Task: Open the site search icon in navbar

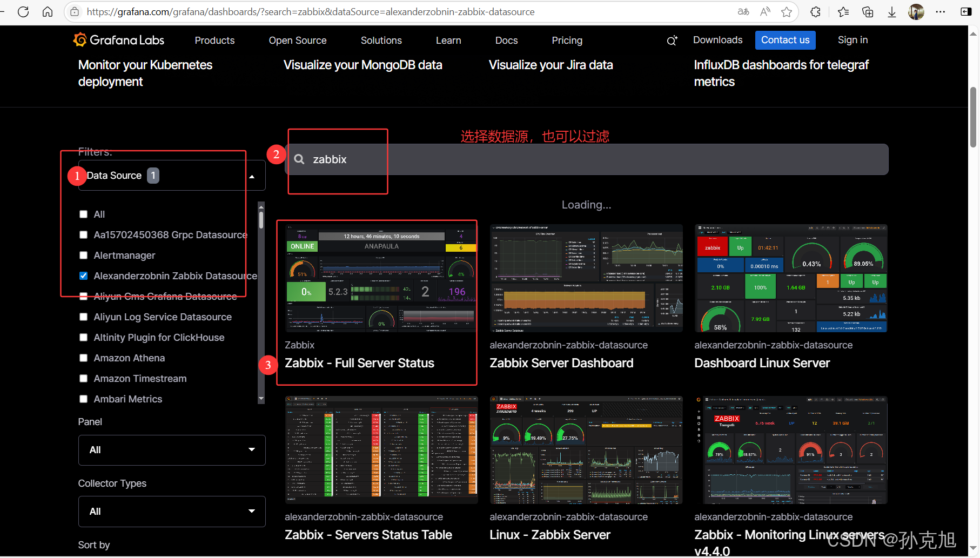Action: [672, 41]
